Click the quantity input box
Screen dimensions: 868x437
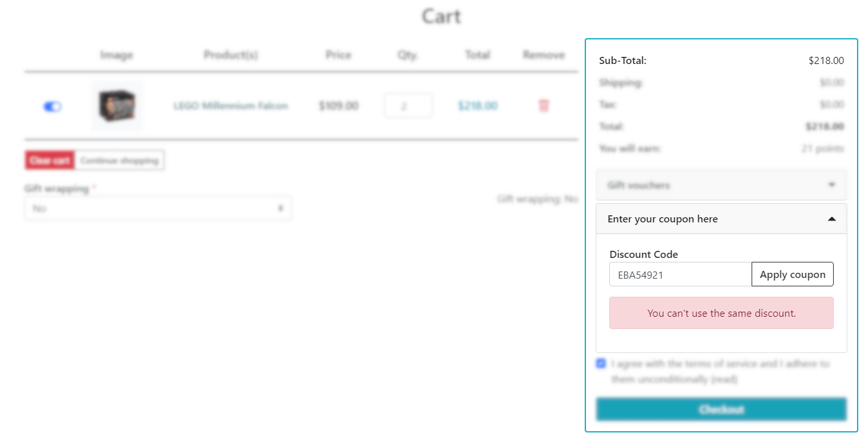(x=408, y=105)
